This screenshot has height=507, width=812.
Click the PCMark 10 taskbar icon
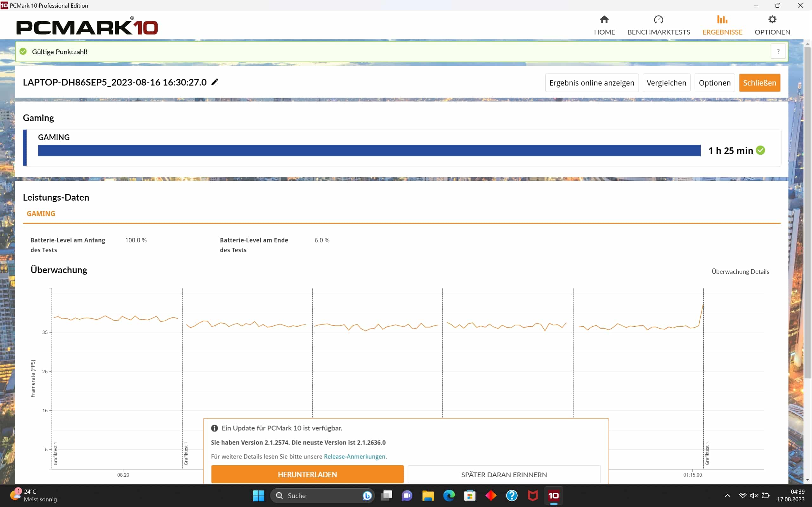(x=553, y=495)
